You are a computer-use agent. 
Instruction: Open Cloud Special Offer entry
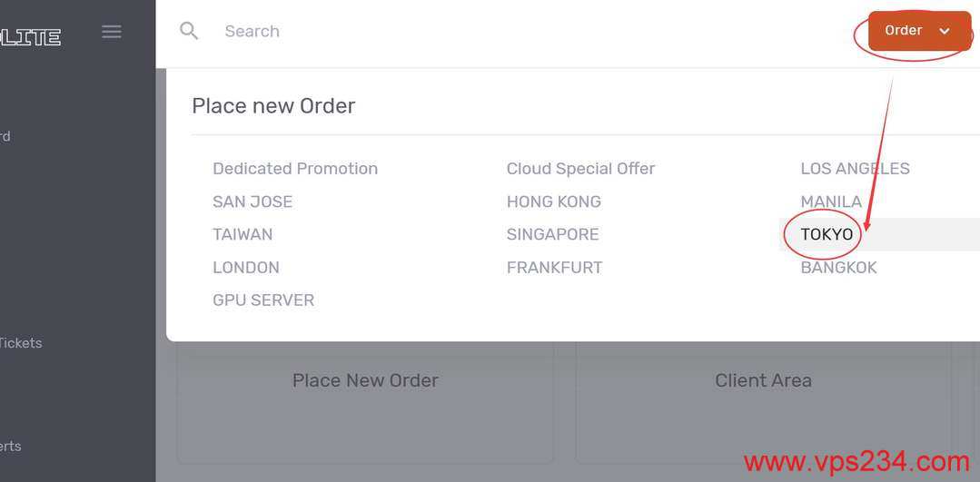pyautogui.click(x=580, y=169)
